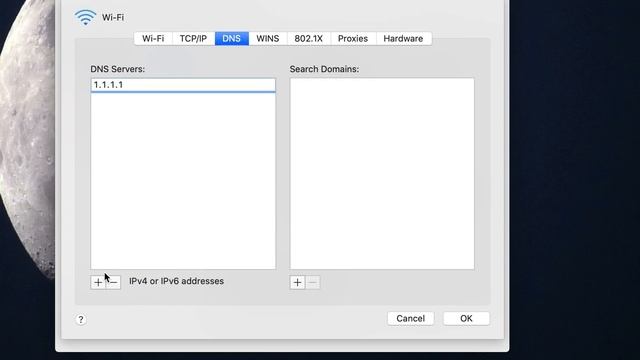Click the Search Domains label

[x=324, y=69]
